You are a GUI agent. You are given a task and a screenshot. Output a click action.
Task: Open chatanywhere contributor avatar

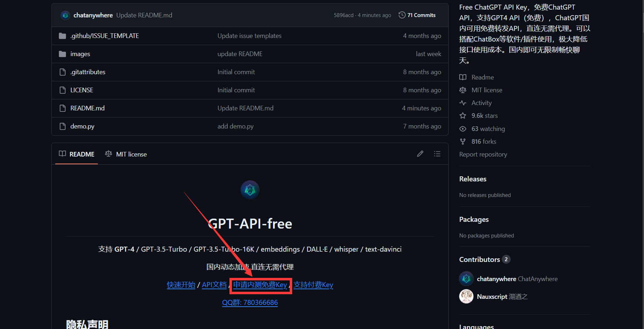pyautogui.click(x=466, y=279)
